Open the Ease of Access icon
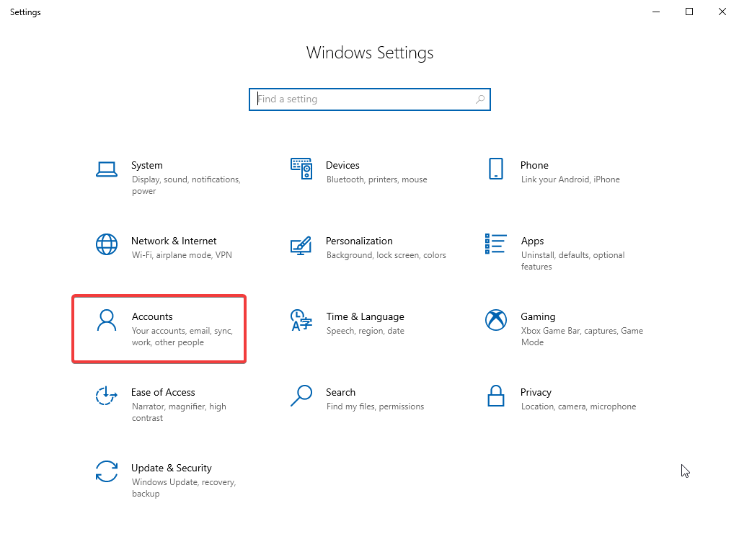 (x=107, y=396)
